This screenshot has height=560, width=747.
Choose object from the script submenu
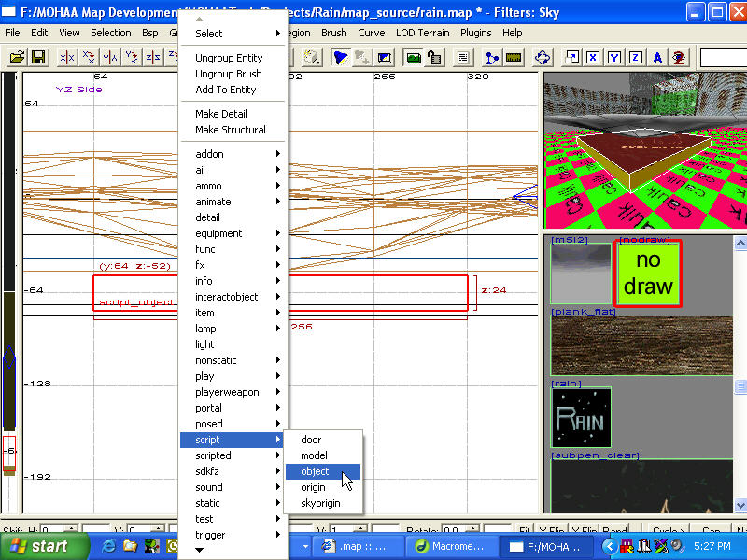tap(315, 471)
